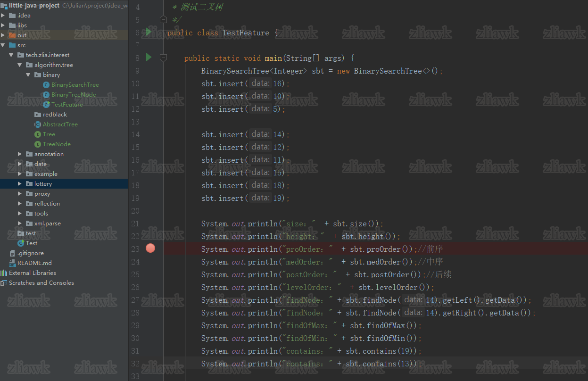Image resolution: width=588 pixels, height=381 pixels.
Task: Remove the breakpoint on line 23
Action: click(x=150, y=248)
